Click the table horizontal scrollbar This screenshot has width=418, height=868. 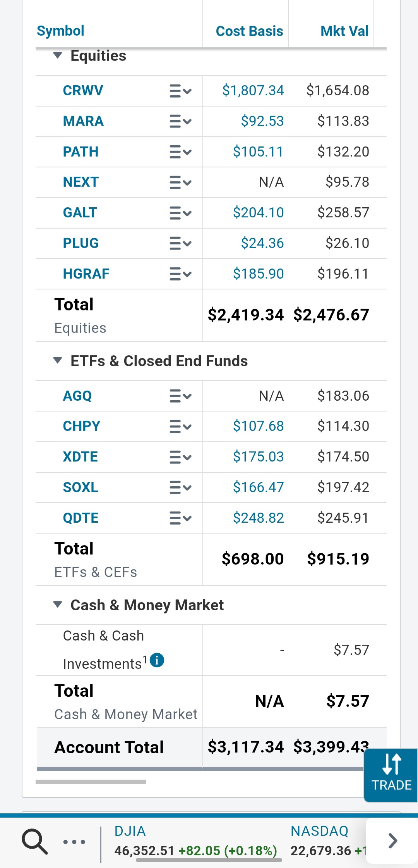coord(91,782)
